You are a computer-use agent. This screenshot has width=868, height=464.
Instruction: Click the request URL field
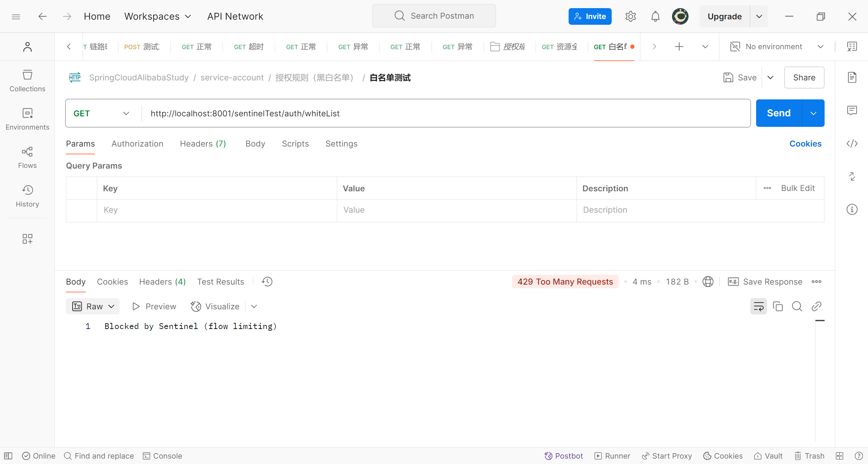[x=441, y=113]
